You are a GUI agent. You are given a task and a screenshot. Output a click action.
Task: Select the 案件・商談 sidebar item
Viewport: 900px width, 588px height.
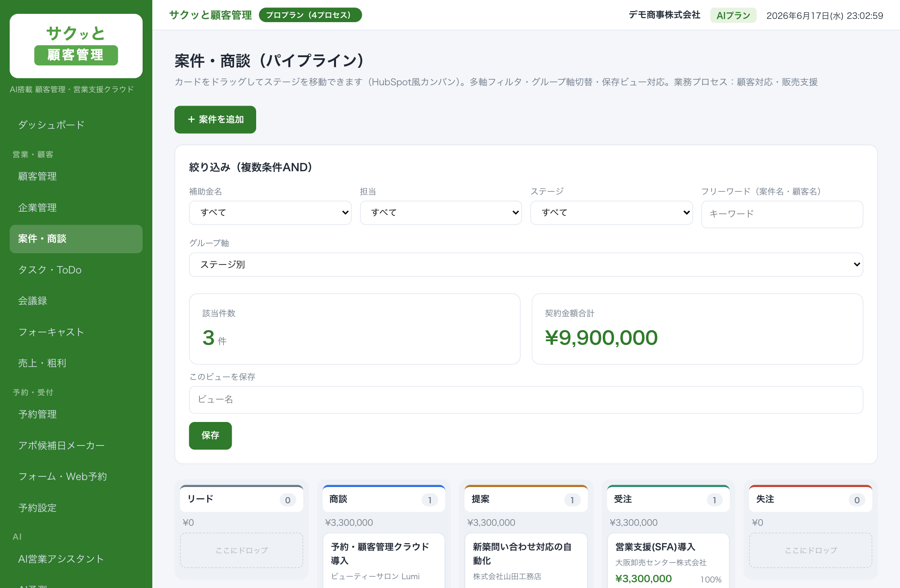click(76, 239)
